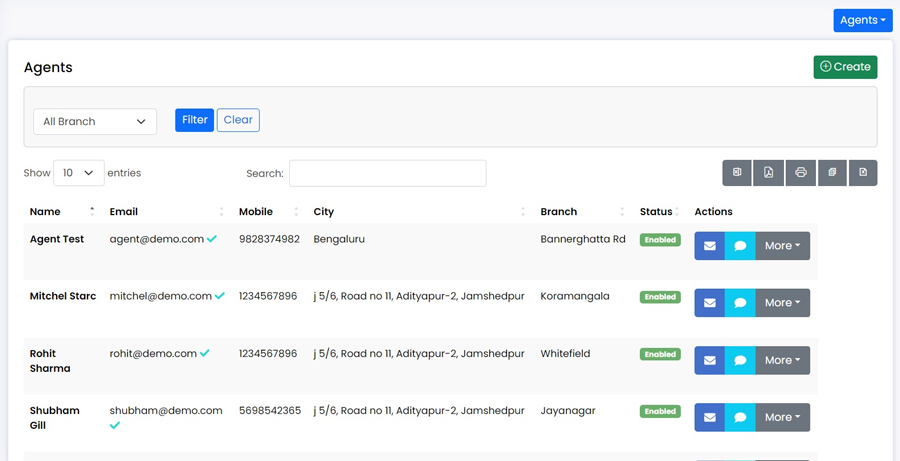The width and height of the screenshot is (900, 461).
Task: Click verified checkmark beside mitchel@demo.com
Action: point(220,296)
